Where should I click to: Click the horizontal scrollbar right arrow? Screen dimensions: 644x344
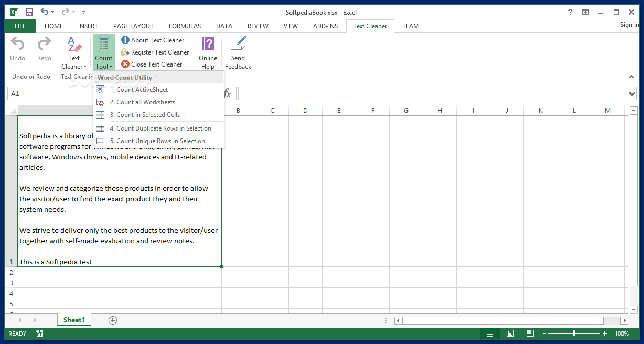coord(624,320)
